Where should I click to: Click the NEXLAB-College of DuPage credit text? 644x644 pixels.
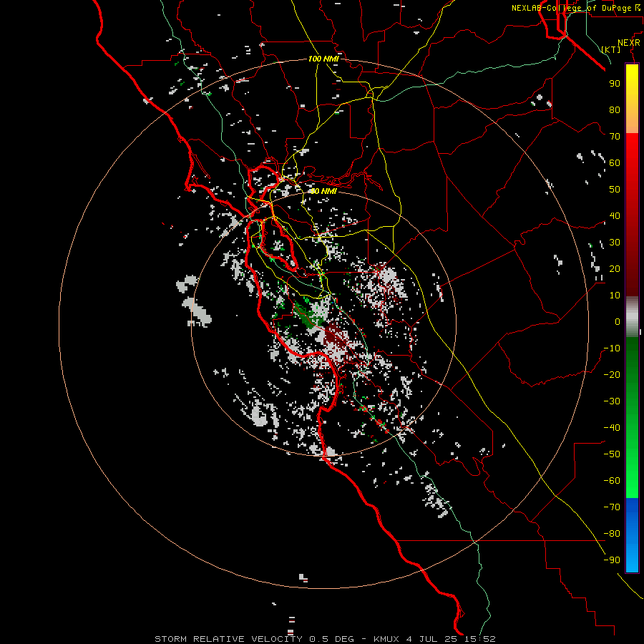(x=575, y=8)
